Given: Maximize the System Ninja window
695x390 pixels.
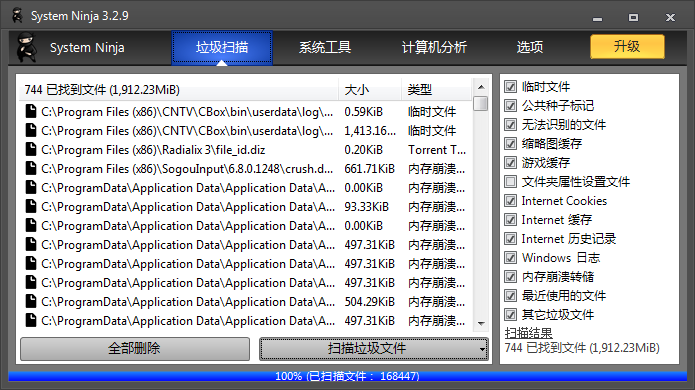Looking at the screenshot, I should pyautogui.click(x=633, y=18).
